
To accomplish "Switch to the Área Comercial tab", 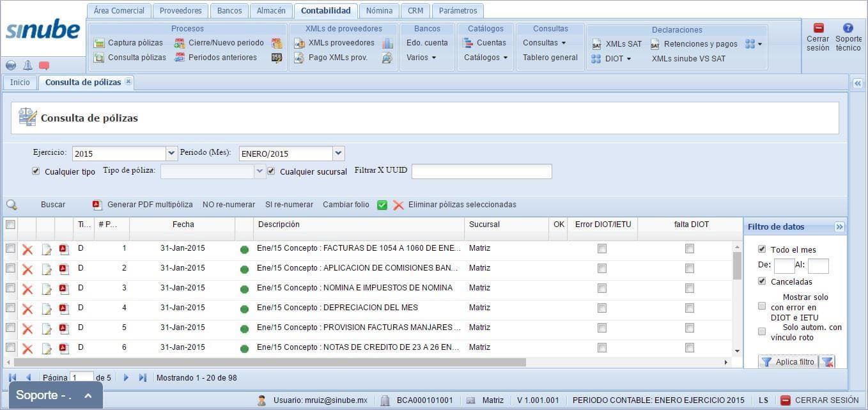I will coord(120,11).
